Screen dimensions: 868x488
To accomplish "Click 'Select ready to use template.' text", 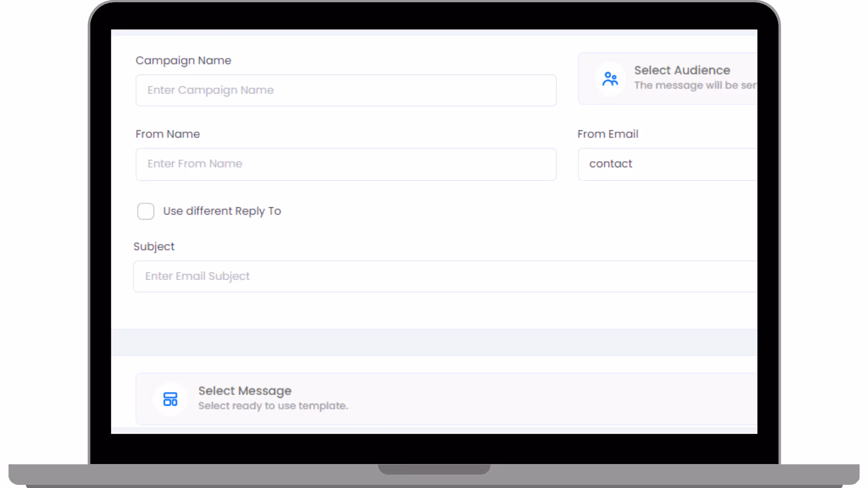I will [273, 406].
